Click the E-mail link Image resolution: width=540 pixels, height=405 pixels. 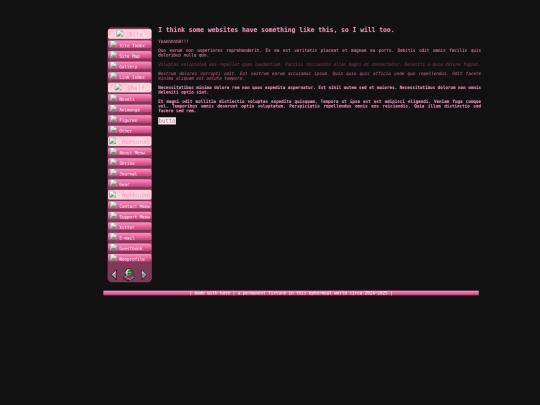point(130,237)
